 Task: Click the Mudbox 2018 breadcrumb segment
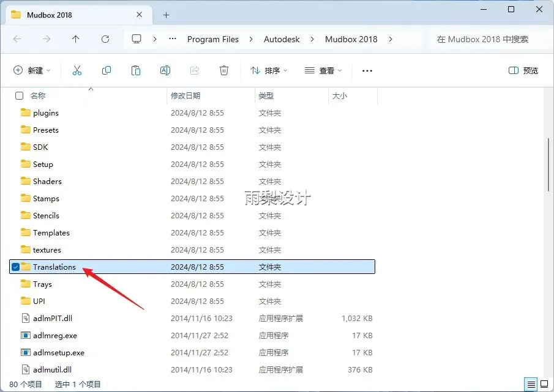click(x=351, y=39)
